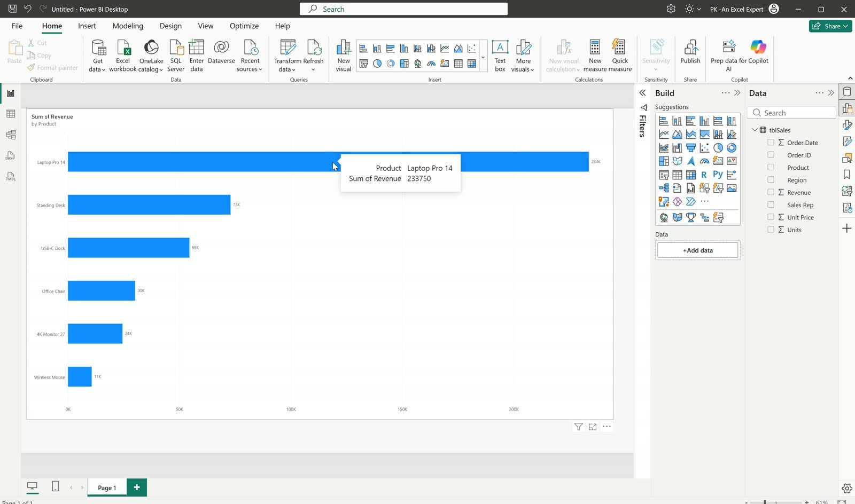Open the Insert ribbon tab
The image size is (855, 504).
tap(87, 26)
